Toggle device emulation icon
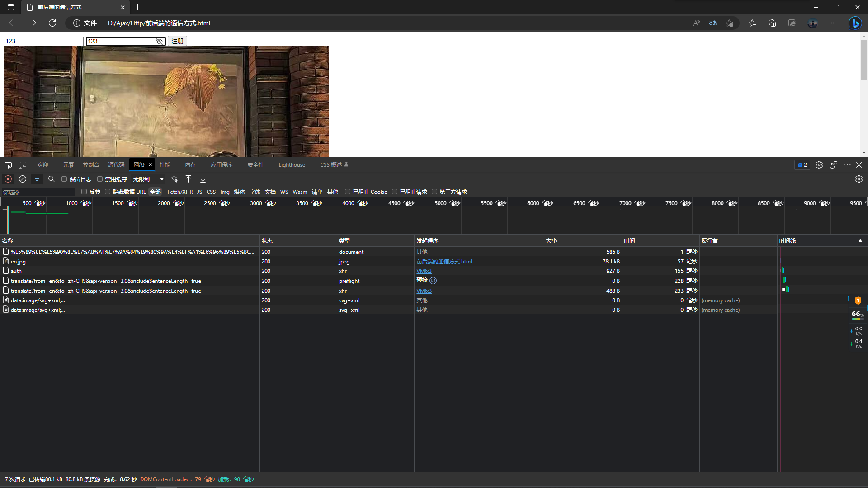The image size is (868, 488). [23, 165]
